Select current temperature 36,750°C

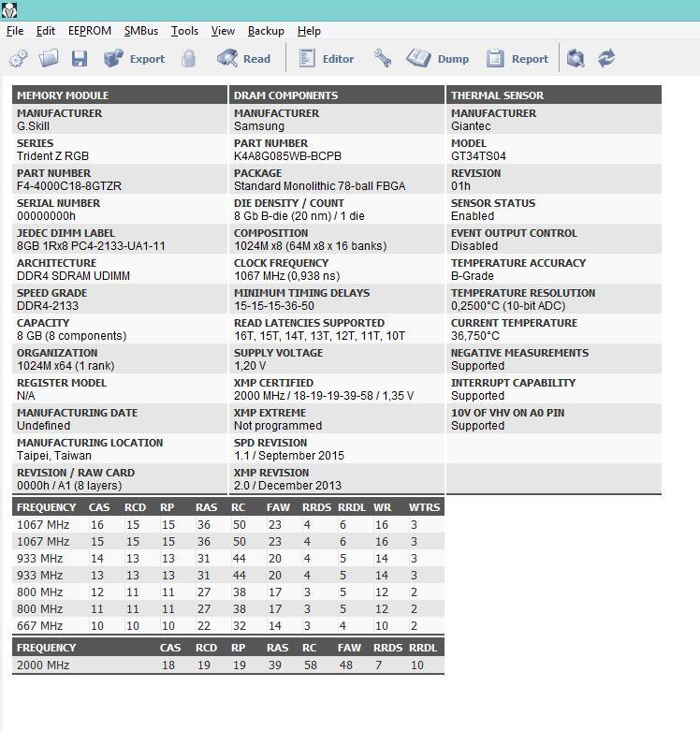[x=474, y=336]
